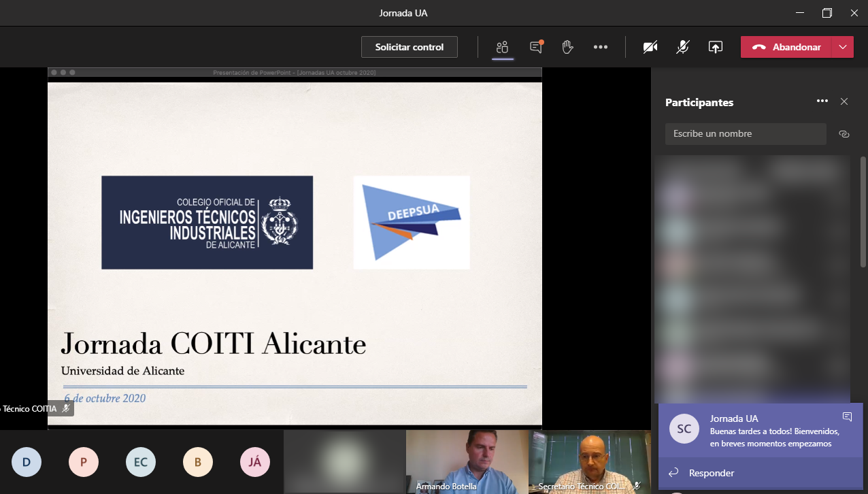
Task: Select the Secretario Técnico video tile
Action: coord(590,462)
